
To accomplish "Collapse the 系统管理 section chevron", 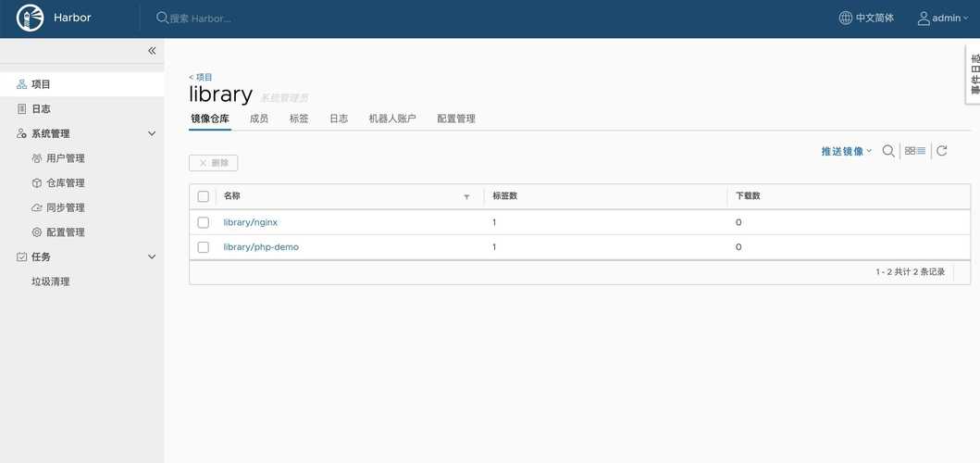I will pos(151,134).
